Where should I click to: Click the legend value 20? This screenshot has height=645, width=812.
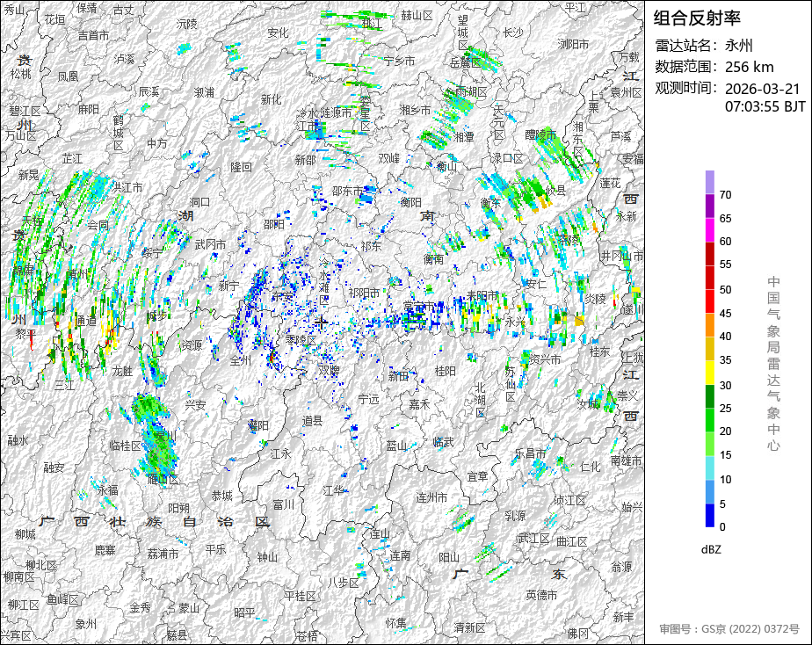coord(726,431)
